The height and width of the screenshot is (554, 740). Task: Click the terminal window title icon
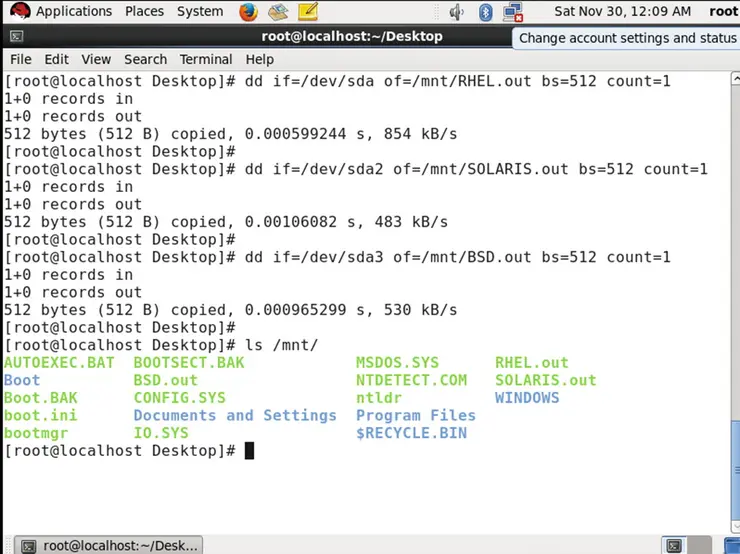pyautogui.click(x=15, y=36)
